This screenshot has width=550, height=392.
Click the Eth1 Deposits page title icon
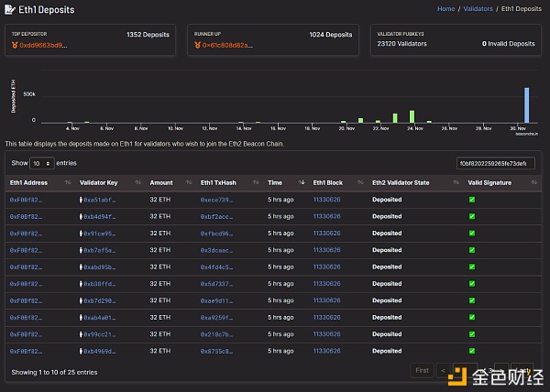click(10, 9)
